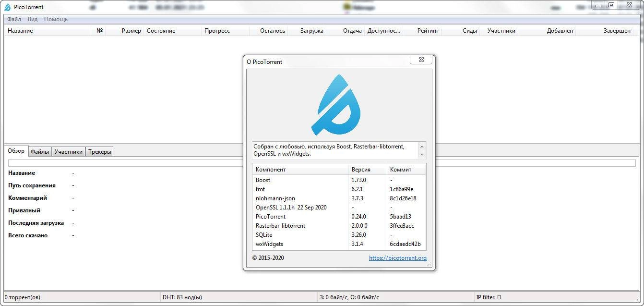Switch to the Участники tab
This screenshot has height=306, width=644.
(69, 152)
